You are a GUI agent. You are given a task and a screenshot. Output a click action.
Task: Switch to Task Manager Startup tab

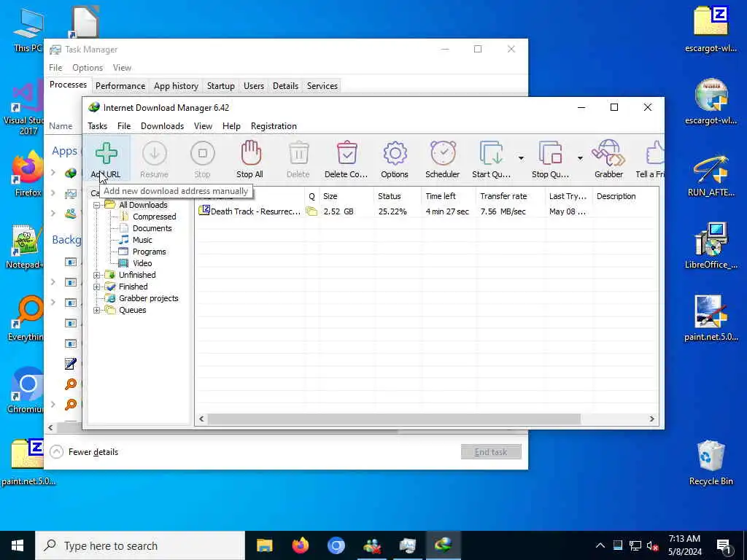[x=220, y=86]
